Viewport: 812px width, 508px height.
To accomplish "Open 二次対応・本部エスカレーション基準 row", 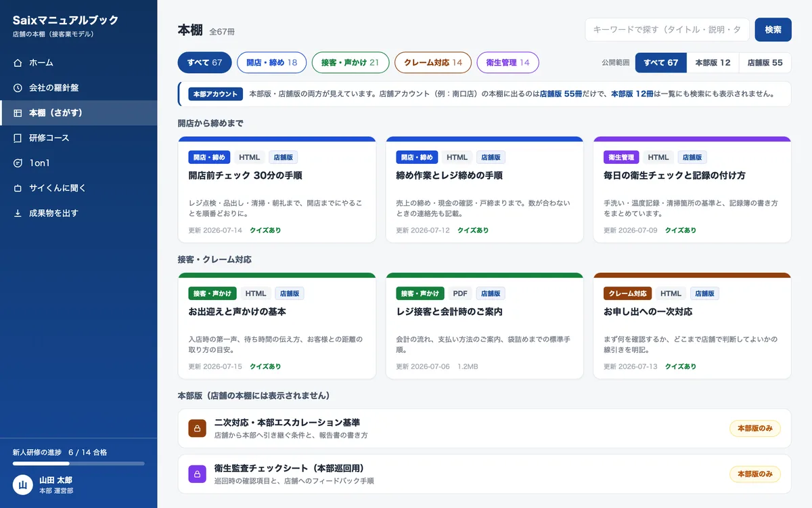I will click(484, 428).
